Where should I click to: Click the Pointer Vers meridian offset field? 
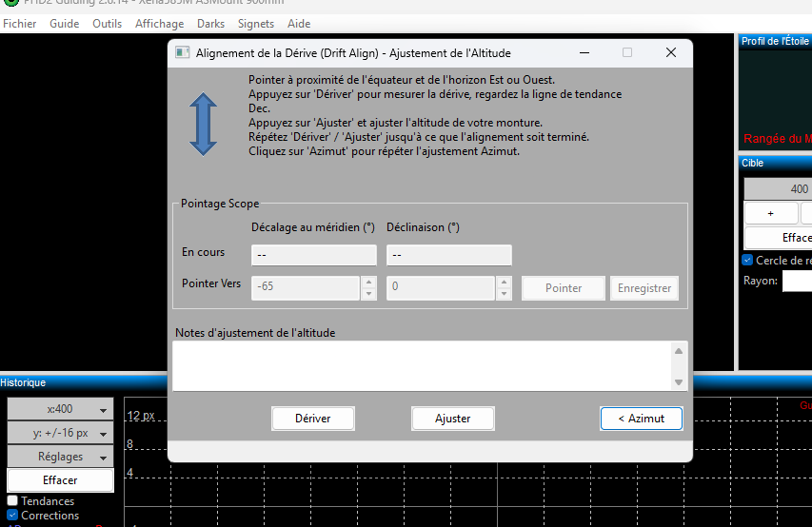click(x=306, y=288)
